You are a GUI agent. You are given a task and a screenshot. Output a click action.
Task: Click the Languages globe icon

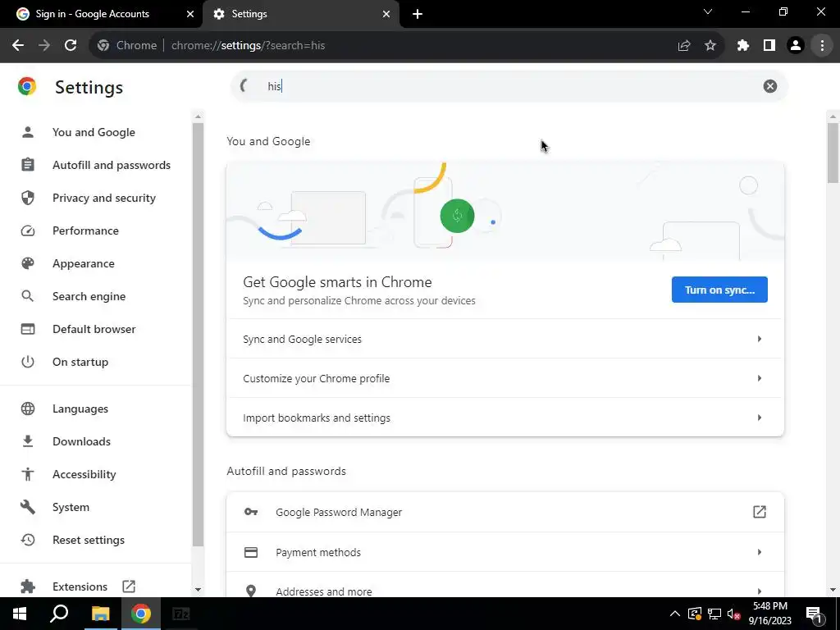point(28,409)
